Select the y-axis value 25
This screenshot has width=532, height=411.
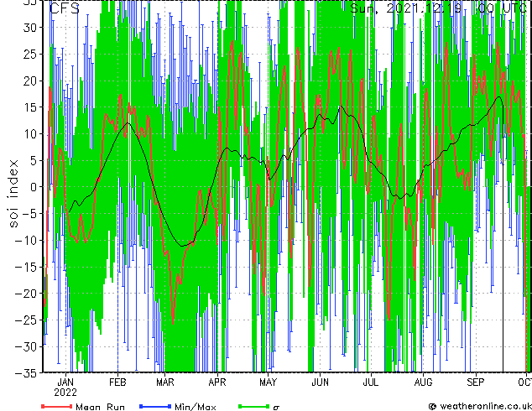(x=30, y=54)
